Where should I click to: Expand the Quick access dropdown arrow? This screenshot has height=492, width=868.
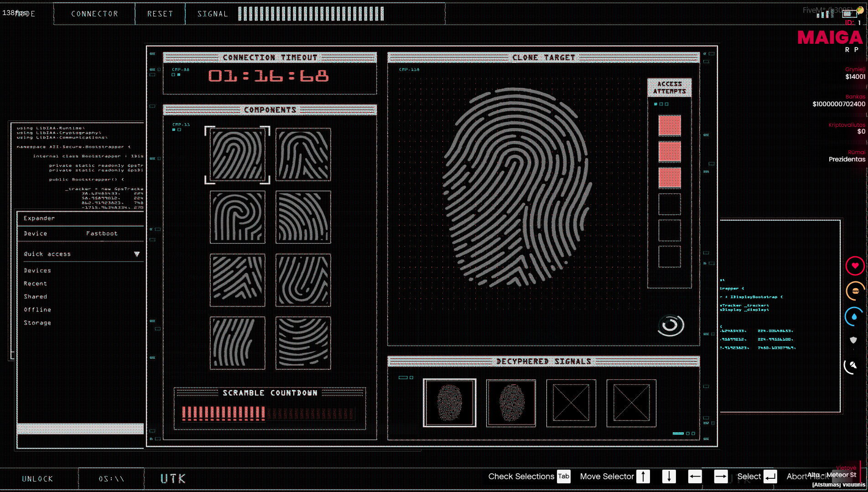[136, 254]
